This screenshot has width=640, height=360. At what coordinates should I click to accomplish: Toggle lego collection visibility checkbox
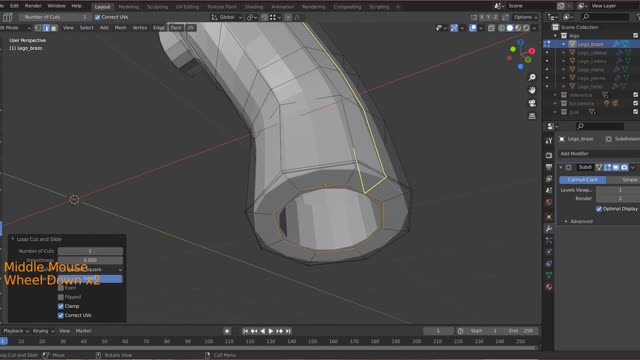[636, 36]
